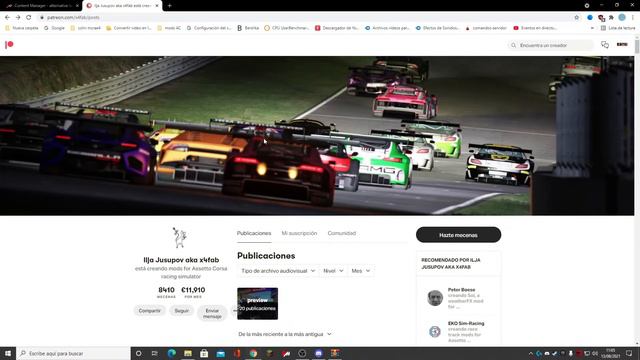Image resolution: width=640 pixels, height=360 pixels.
Task: Open Task View on the taskbar
Action: pyautogui.click(x=155, y=353)
